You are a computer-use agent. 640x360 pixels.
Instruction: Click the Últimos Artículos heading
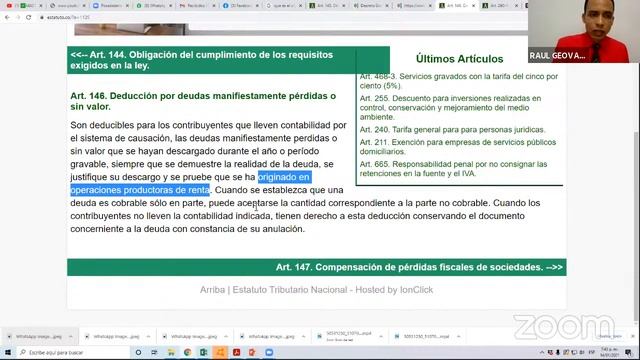pyautogui.click(x=459, y=59)
